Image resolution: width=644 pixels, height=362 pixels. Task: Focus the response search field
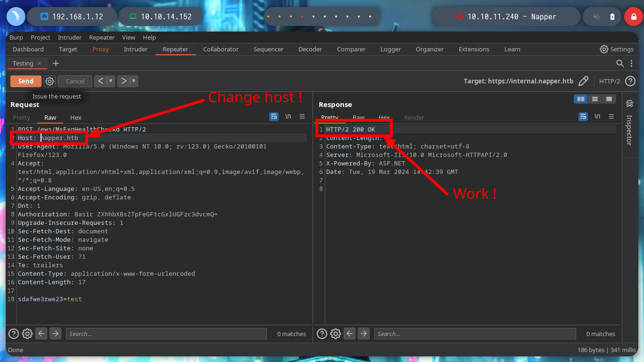tap(475, 334)
